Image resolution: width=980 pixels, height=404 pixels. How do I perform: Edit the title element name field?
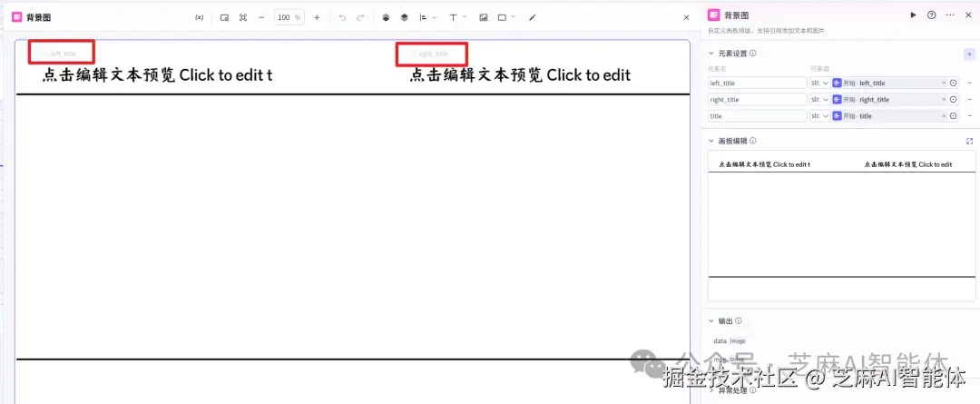758,115
